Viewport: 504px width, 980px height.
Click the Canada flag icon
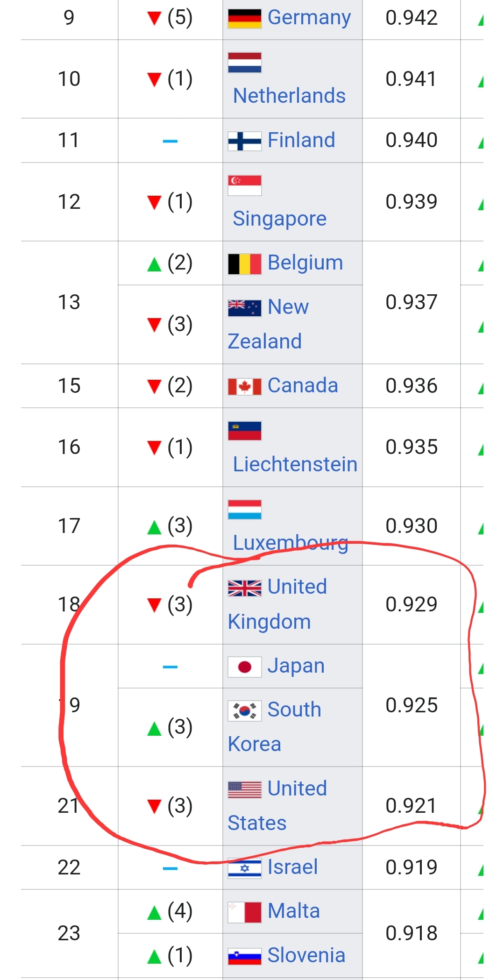(244, 387)
